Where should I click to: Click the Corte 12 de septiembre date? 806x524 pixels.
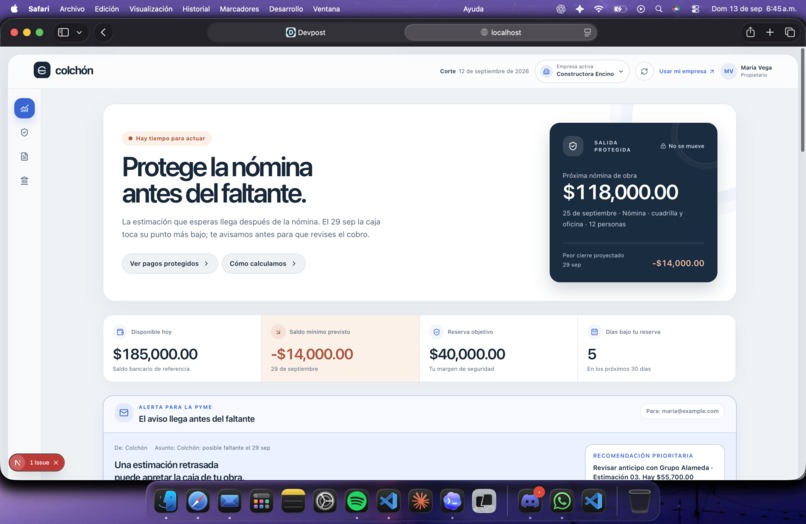point(484,71)
